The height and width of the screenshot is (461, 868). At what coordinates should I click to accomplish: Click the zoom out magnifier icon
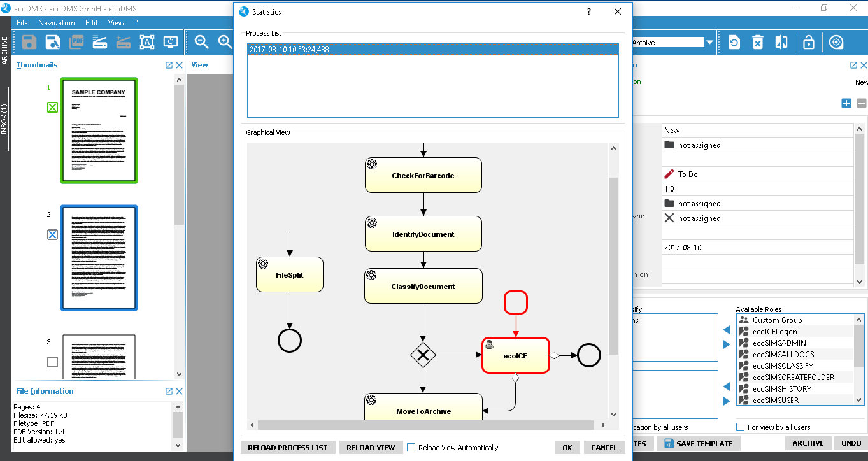point(202,43)
